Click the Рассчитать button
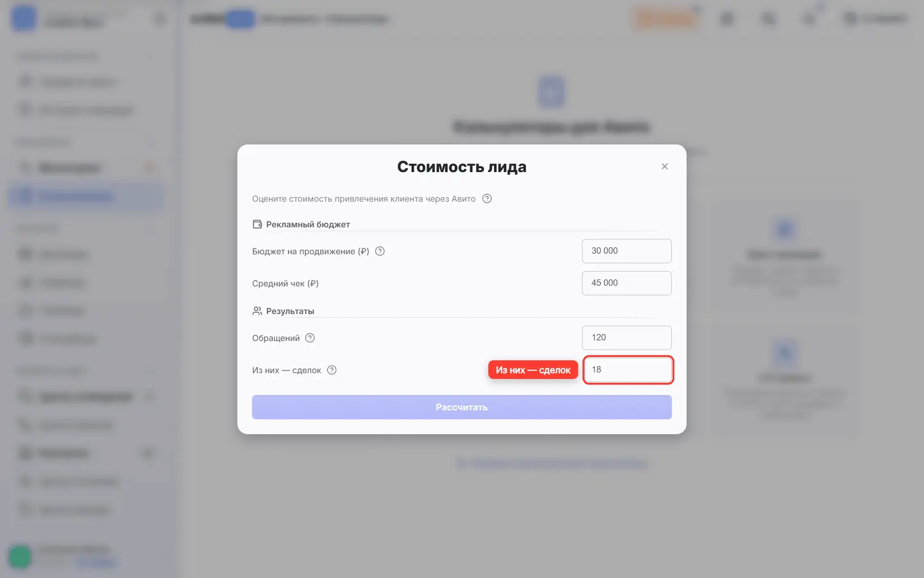Screen dimensions: 924x578 click(462, 407)
